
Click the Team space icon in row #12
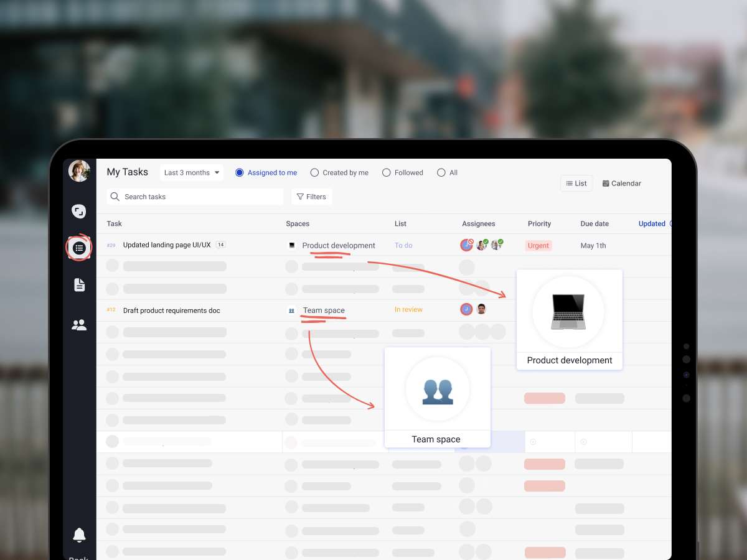[291, 310]
